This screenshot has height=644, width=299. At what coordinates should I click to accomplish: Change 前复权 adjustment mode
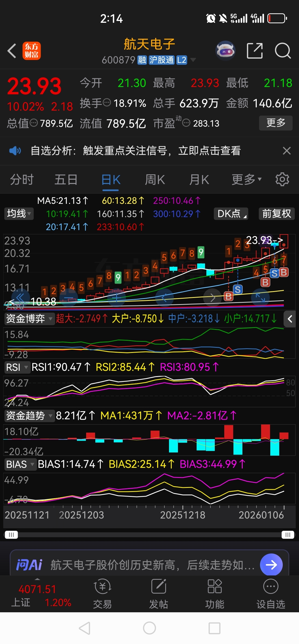tap(277, 214)
